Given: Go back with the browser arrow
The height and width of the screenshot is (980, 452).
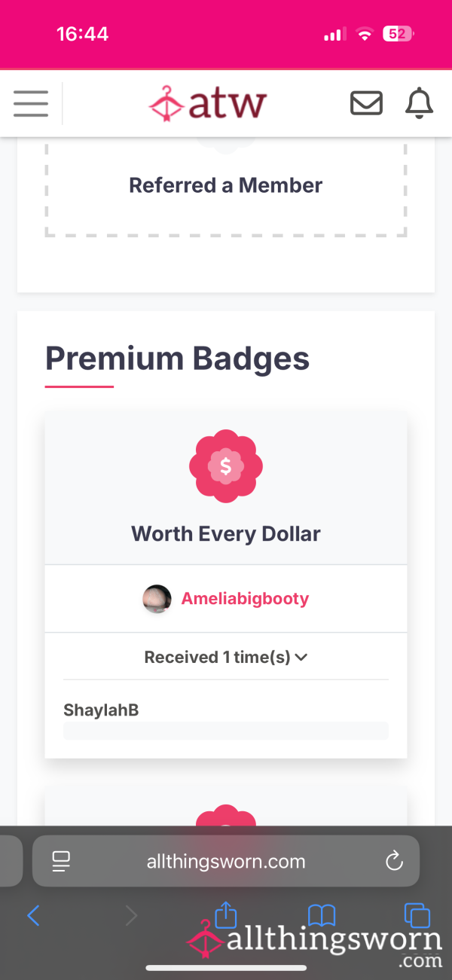Looking at the screenshot, I should 33,915.
